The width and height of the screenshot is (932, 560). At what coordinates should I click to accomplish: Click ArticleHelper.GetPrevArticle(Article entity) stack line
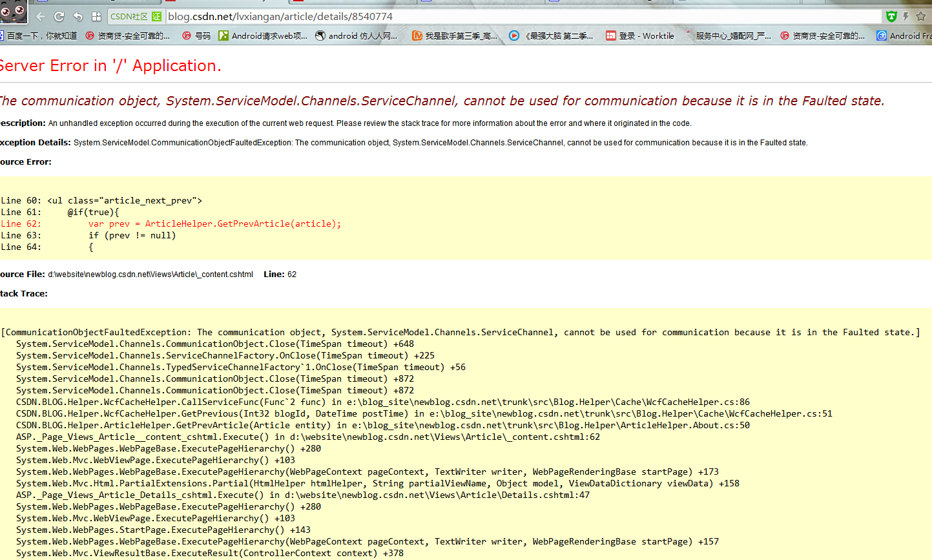click(383, 425)
